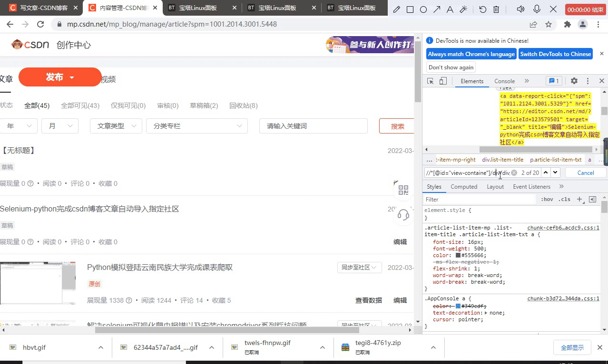Select the text annotation tool in recorder toolbar
Viewport: 608px width, 364px height.
coord(450,10)
